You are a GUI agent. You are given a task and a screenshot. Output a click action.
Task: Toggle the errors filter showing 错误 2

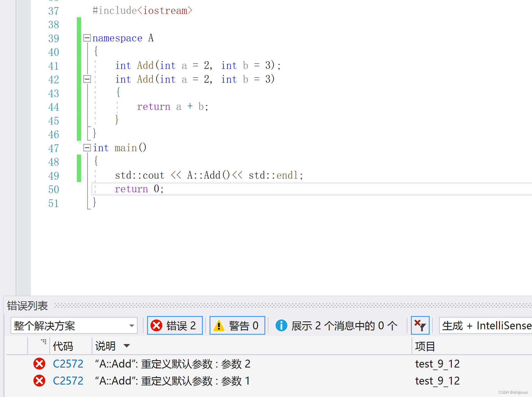(175, 325)
